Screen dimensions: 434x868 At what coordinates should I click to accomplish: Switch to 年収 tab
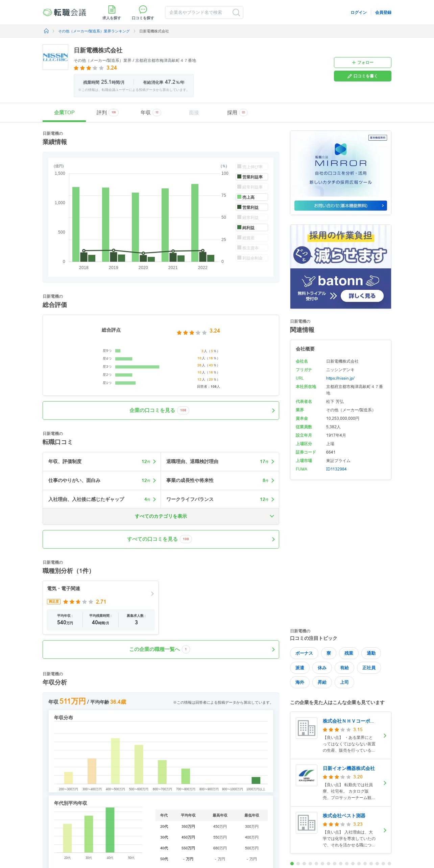click(x=150, y=113)
